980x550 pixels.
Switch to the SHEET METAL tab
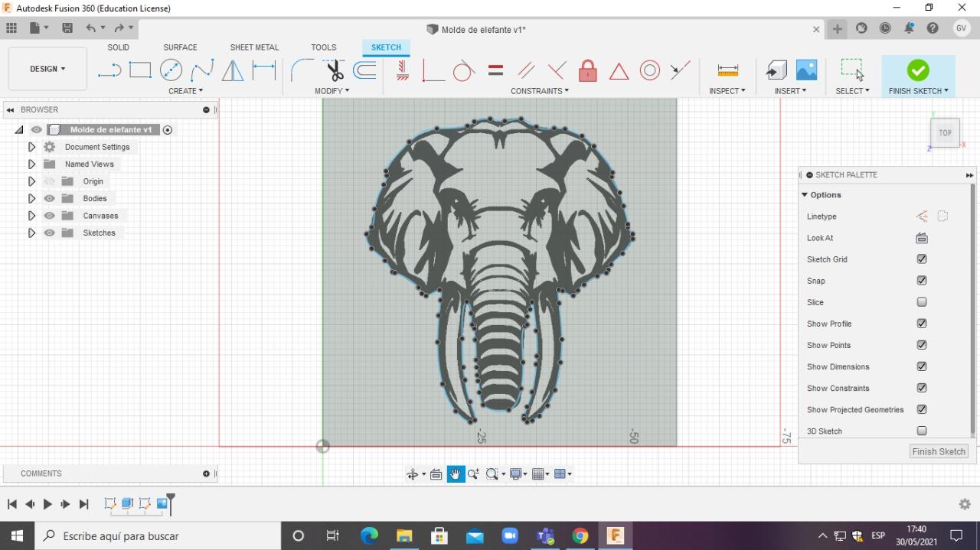(254, 47)
